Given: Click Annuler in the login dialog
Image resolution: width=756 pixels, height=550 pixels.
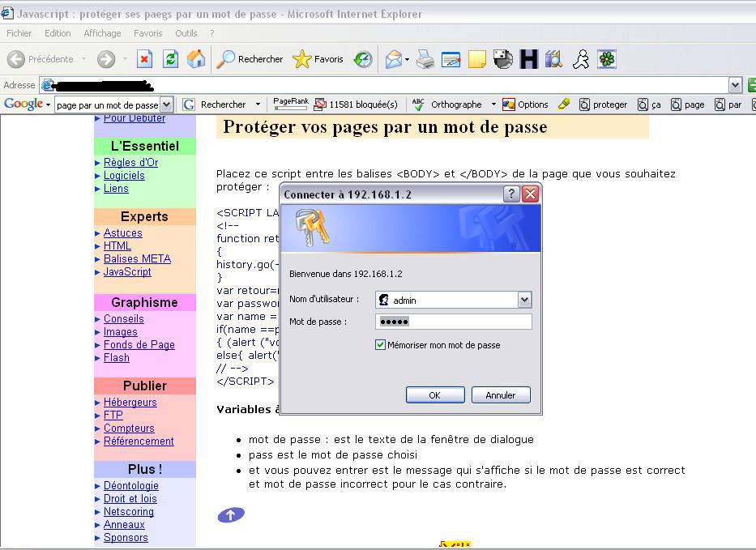Looking at the screenshot, I should pyautogui.click(x=501, y=394).
